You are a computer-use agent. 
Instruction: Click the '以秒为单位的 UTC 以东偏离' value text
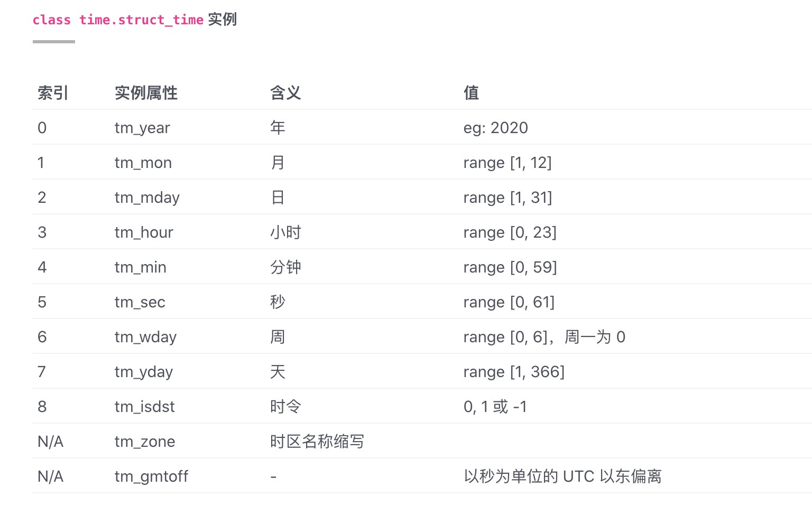[562, 476]
